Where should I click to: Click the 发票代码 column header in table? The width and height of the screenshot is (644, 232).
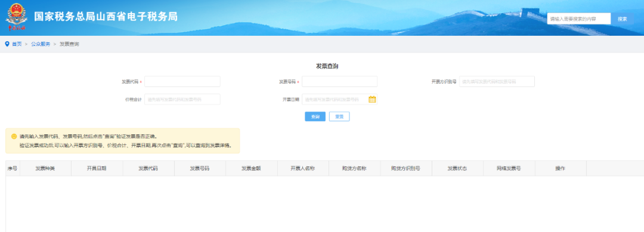point(148,168)
